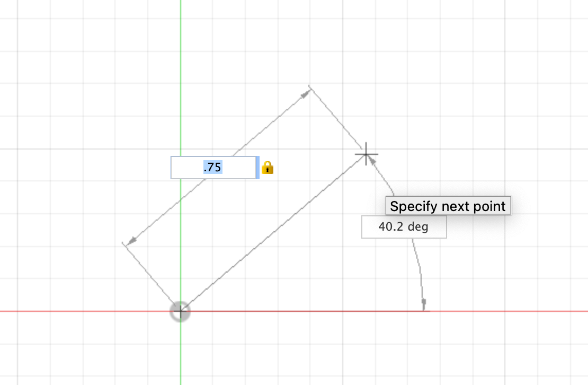Click the crosshair endpoint marker

(366, 153)
